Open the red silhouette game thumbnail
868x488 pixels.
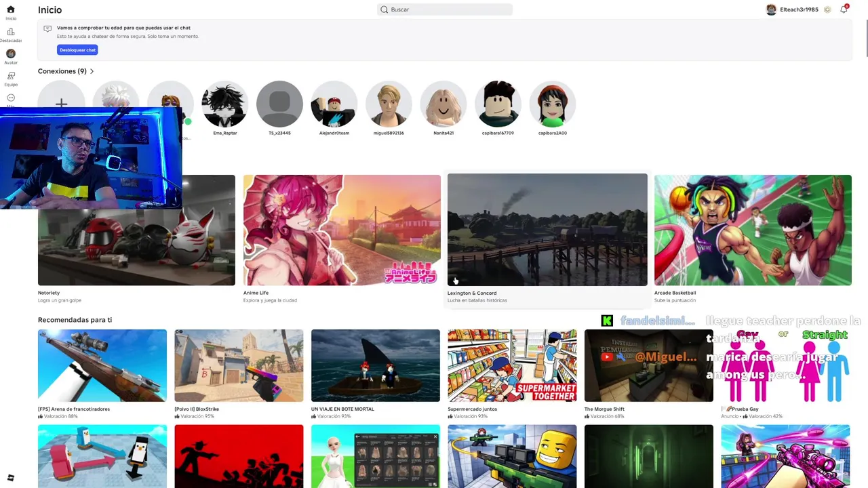(x=239, y=456)
